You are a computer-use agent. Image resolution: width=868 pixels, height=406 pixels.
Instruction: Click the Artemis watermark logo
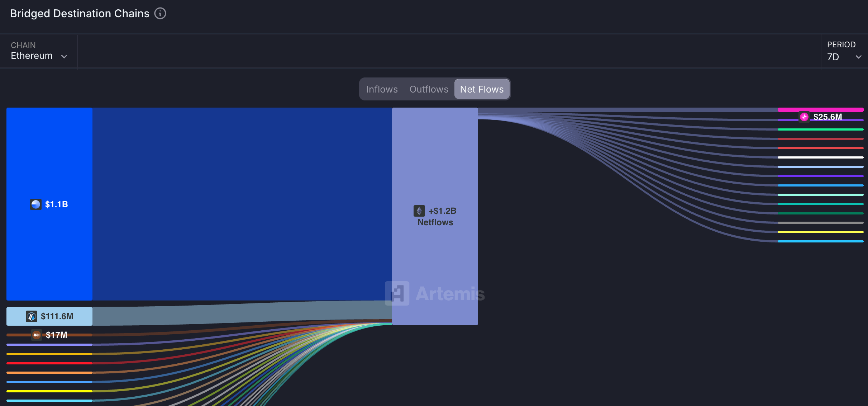click(x=397, y=293)
